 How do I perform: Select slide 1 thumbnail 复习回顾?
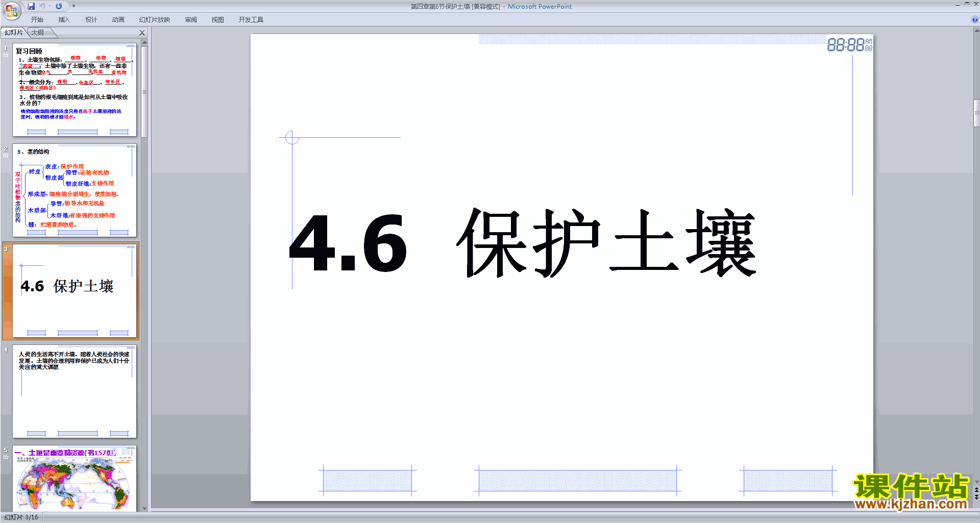pyautogui.click(x=75, y=89)
